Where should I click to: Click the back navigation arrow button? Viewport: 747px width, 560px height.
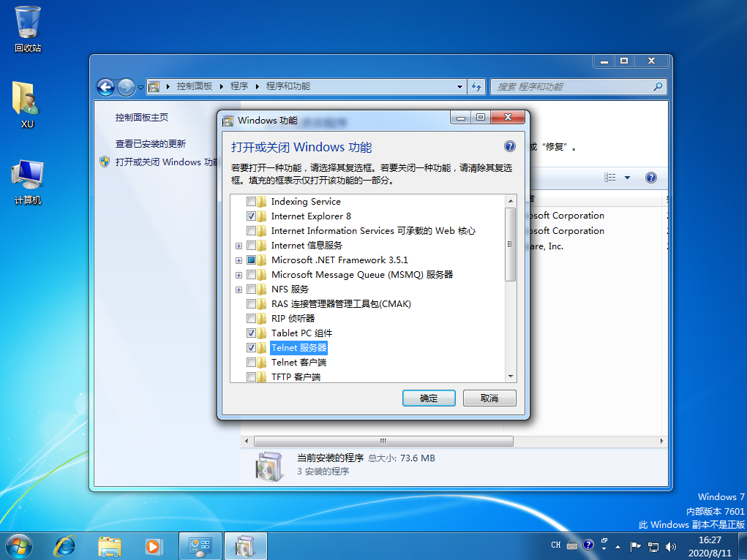pos(106,87)
